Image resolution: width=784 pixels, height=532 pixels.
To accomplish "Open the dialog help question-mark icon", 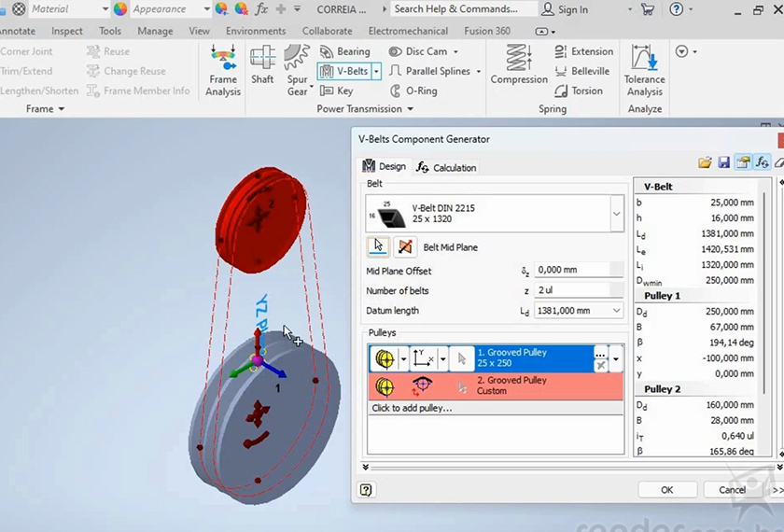I will [366, 490].
